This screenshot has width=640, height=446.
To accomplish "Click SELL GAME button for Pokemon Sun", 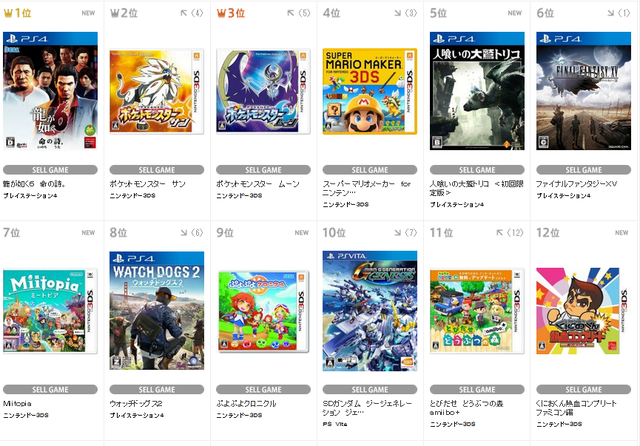I will tap(157, 170).
